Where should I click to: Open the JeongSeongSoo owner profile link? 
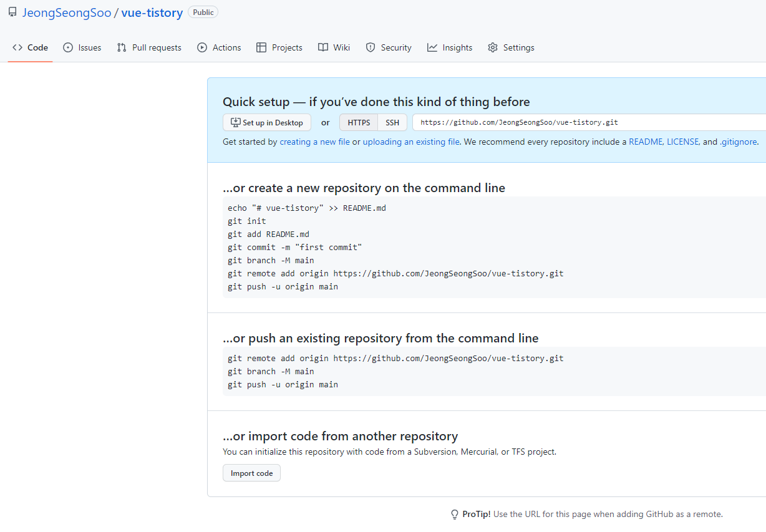67,12
